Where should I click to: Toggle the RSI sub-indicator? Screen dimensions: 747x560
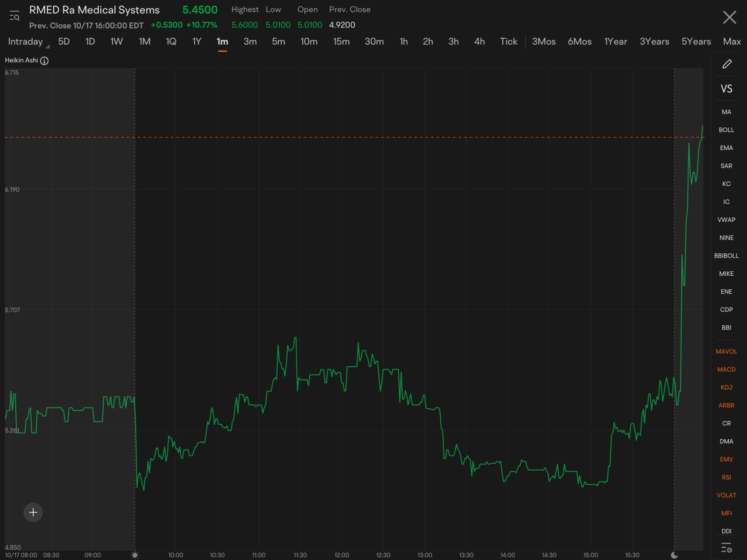pyautogui.click(x=726, y=477)
